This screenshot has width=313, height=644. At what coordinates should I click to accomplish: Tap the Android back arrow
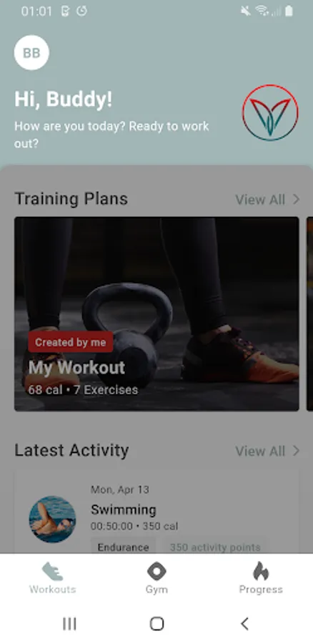pos(244,624)
